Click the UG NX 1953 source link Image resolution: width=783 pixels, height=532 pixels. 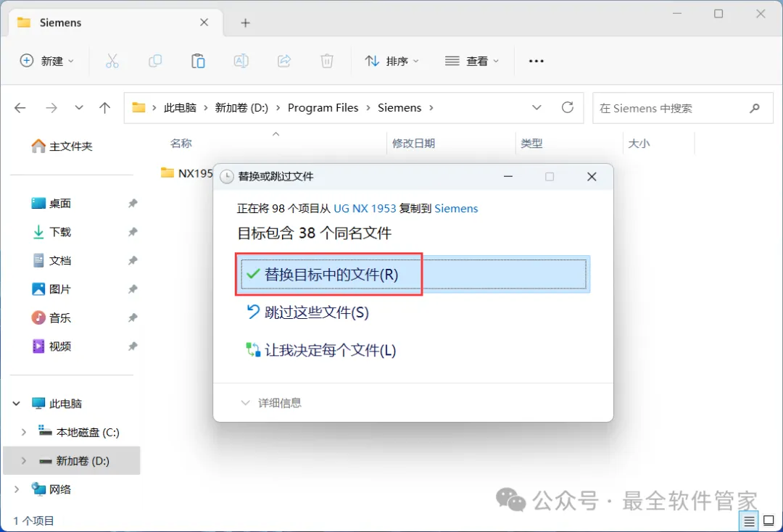pyautogui.click(x=365, y=209)
